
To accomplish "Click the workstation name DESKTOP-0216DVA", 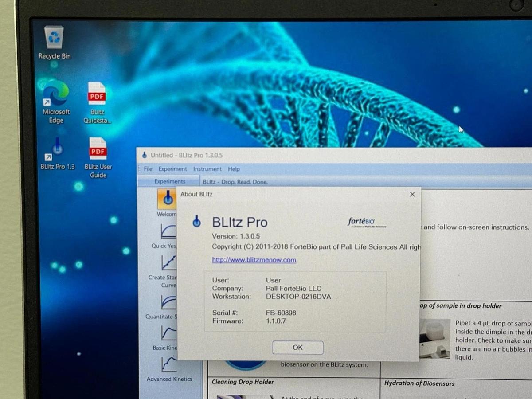I will 298,297.
